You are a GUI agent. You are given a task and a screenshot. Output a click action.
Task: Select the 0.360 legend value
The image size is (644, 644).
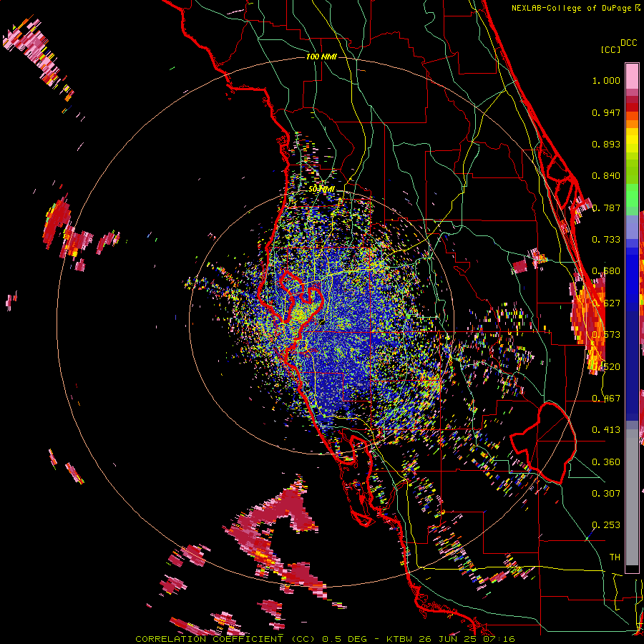[x=606, y=462]
